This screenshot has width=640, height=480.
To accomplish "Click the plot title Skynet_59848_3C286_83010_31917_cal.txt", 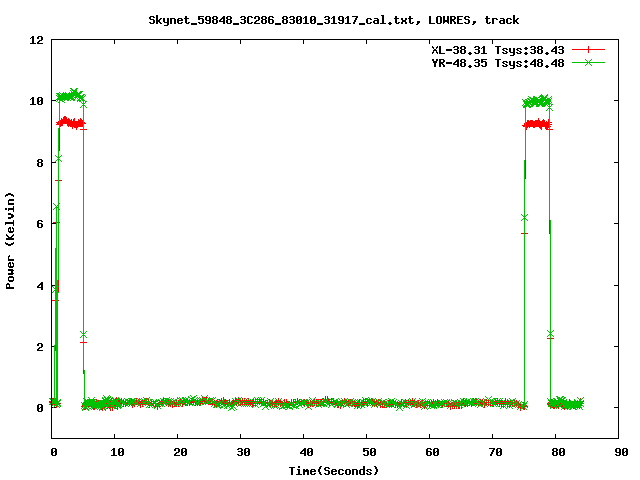I will pyautogui.click(x=284, y=20).
